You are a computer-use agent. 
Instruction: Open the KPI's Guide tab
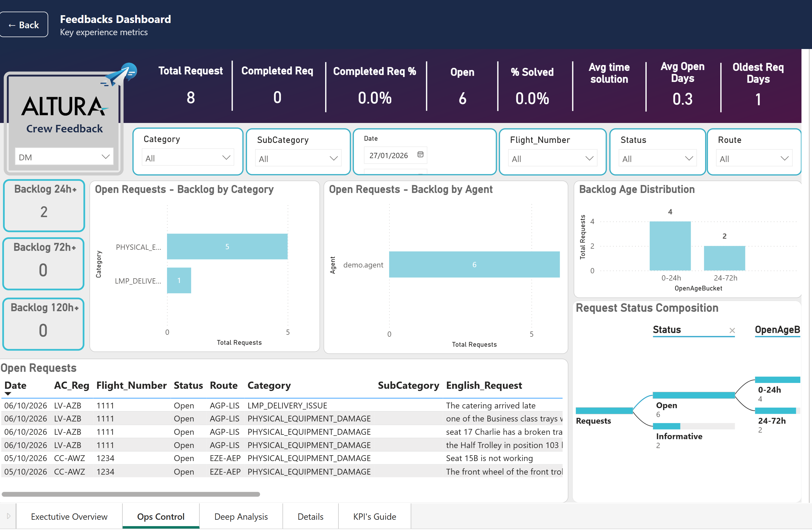tap(375, 516)
